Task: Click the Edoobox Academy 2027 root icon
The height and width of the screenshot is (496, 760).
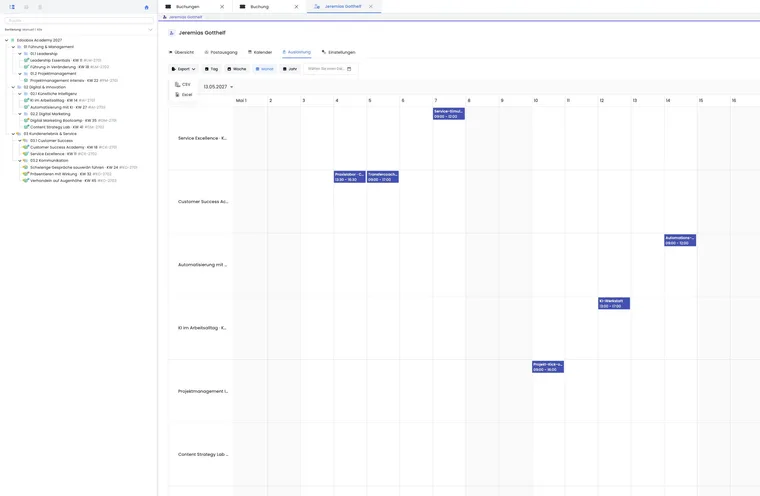Action: pyautogui.click(x=13, y=40)
